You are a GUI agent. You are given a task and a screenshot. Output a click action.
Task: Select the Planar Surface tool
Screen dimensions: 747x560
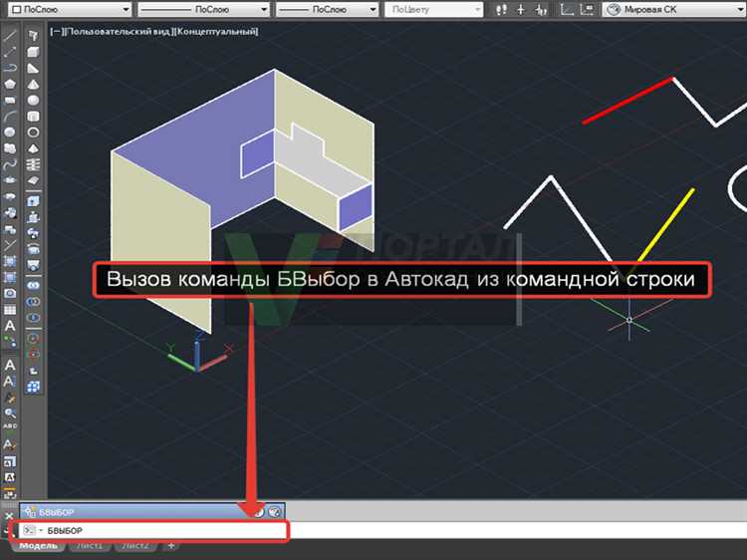pos(33,180)
